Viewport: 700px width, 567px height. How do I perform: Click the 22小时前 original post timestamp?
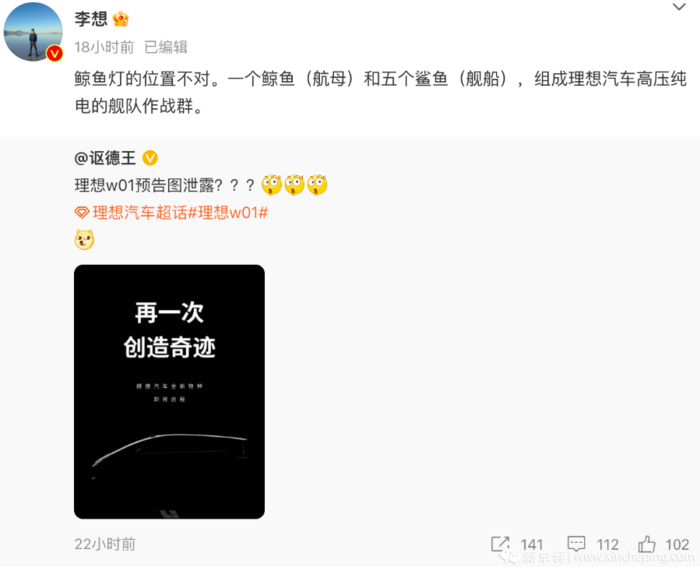coord(105,544)
